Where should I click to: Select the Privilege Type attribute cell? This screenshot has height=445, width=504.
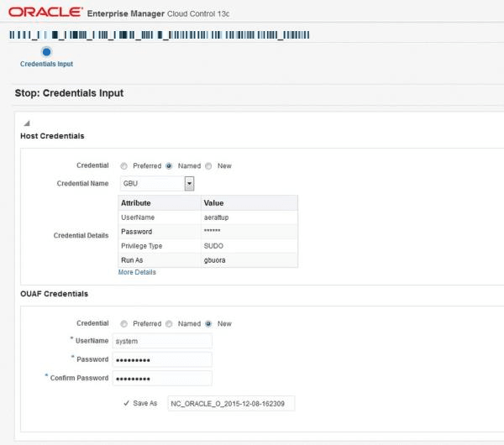tap(160, 246)
